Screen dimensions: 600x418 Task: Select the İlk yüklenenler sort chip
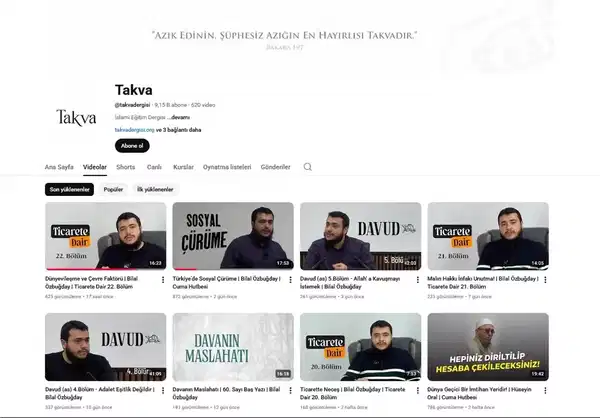[155, 189]
